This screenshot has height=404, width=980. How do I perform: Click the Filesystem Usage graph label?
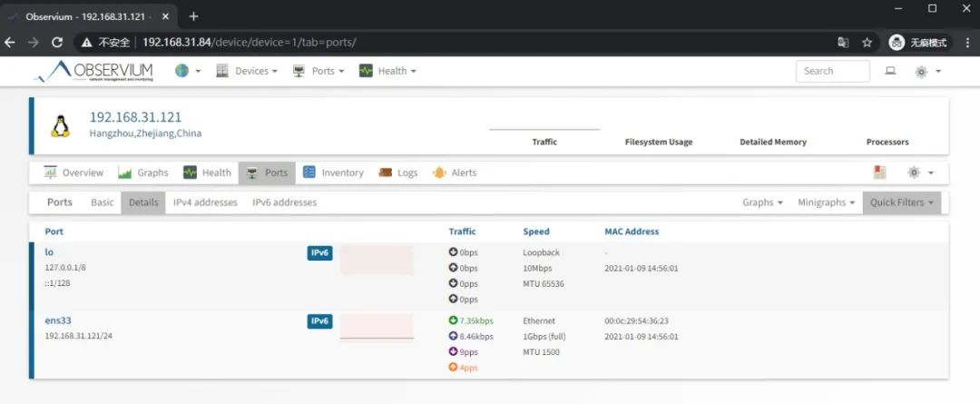659,142
